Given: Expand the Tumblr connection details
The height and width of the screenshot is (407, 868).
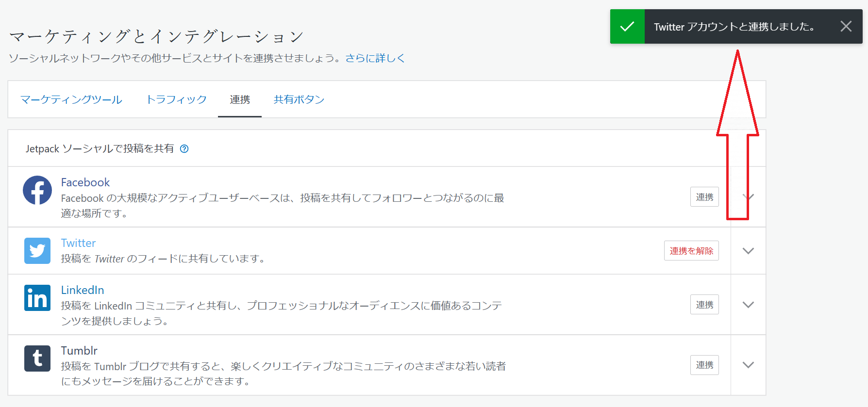Looking at the screenshot, I should point(748,365).
